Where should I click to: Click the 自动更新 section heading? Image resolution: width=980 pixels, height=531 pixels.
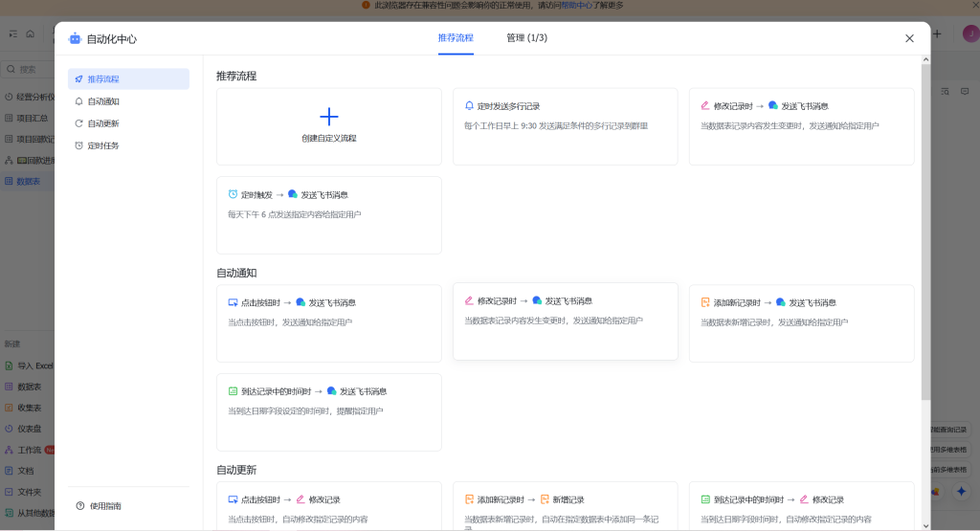(x=237, y=470)
